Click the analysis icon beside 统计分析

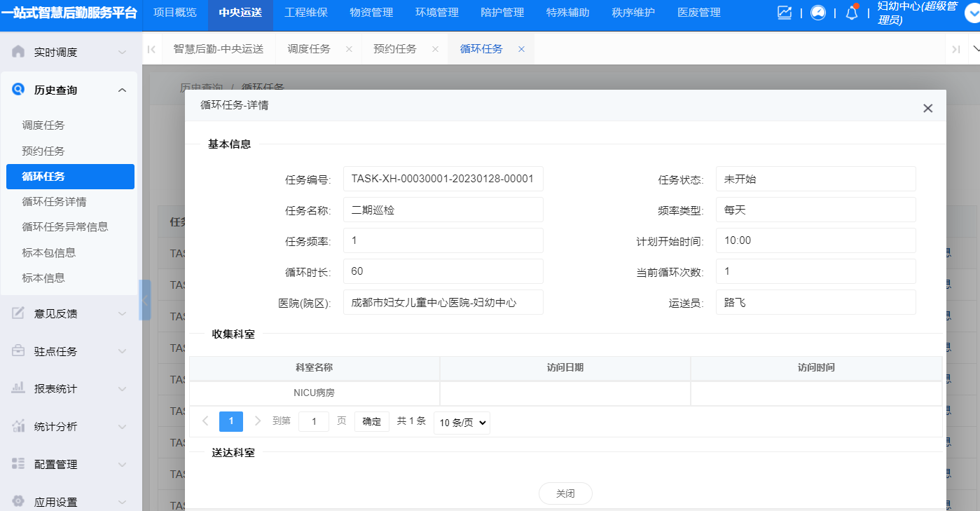[18, 426]
